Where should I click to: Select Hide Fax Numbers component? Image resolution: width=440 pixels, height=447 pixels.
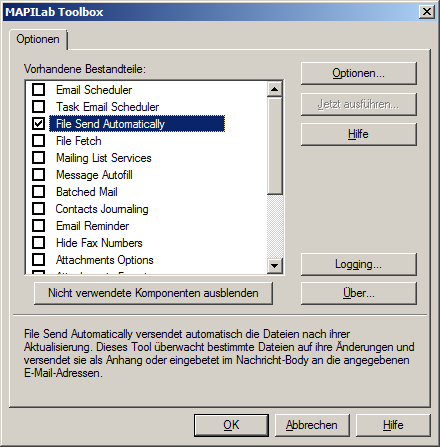pyautogui.click(x=99, y=243)
